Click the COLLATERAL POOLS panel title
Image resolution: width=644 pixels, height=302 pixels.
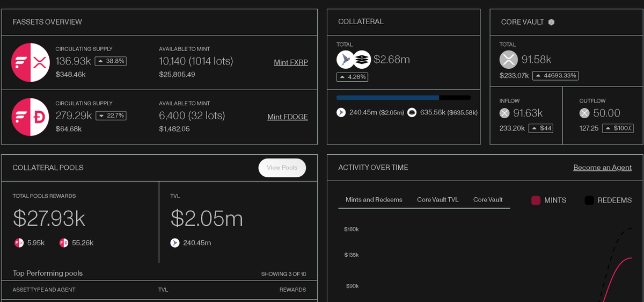(x=48, y=168)
